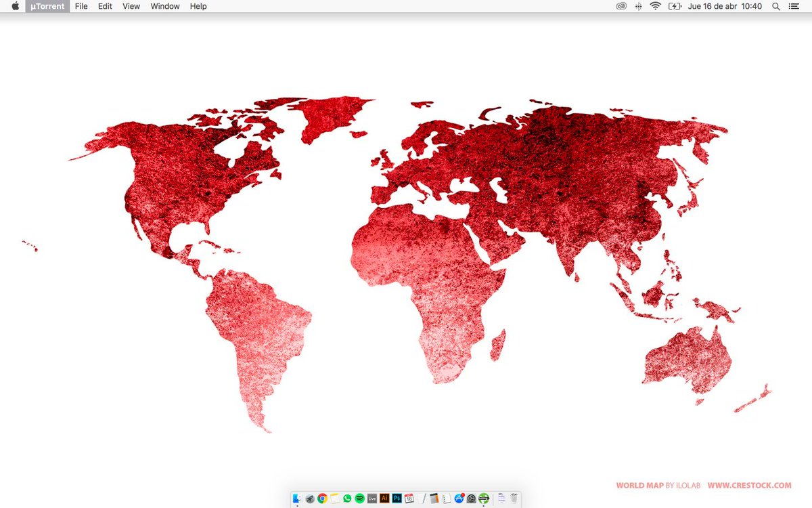
Task: Open Notification Center list icon
Action: 794,6
